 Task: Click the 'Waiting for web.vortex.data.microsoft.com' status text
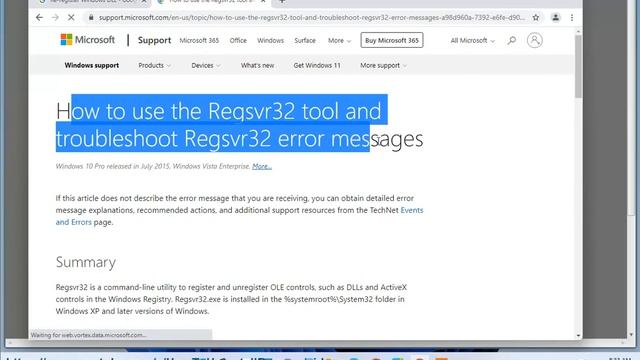click(88, 335)
